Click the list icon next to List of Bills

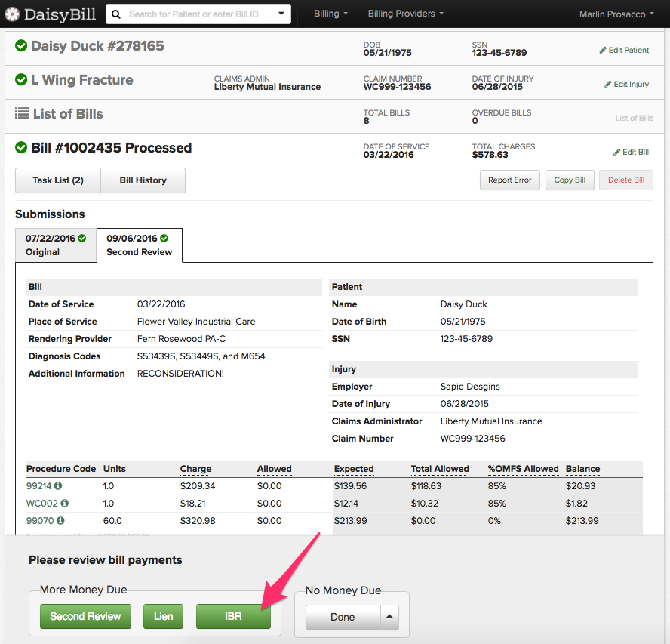(22, 113)
